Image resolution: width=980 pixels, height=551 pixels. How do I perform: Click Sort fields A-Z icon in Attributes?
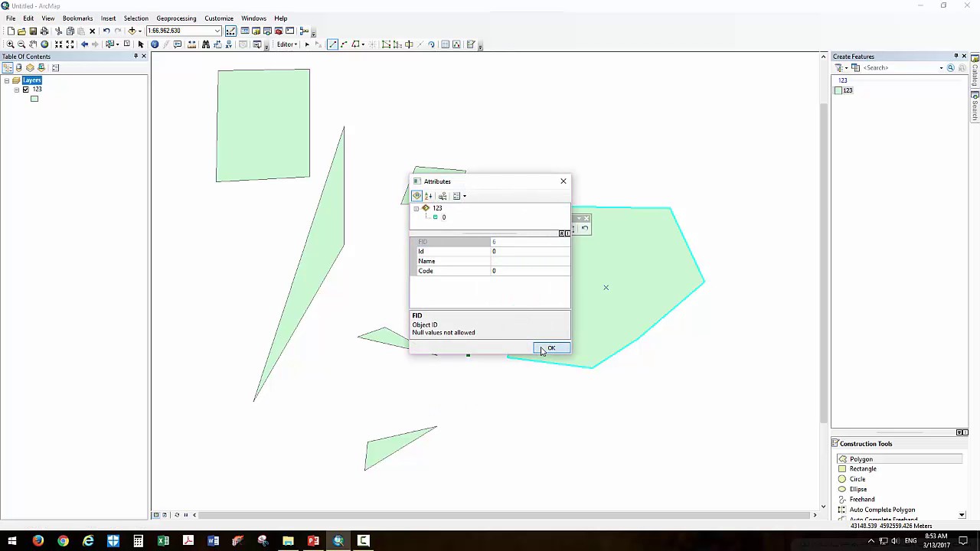tap(429, 196)
